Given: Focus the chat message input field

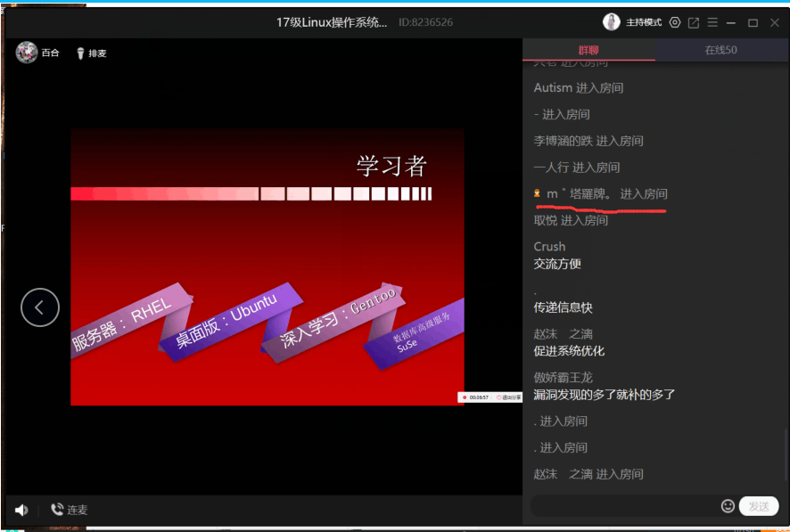Looking at the screenshot, I should tap(624, 506).
